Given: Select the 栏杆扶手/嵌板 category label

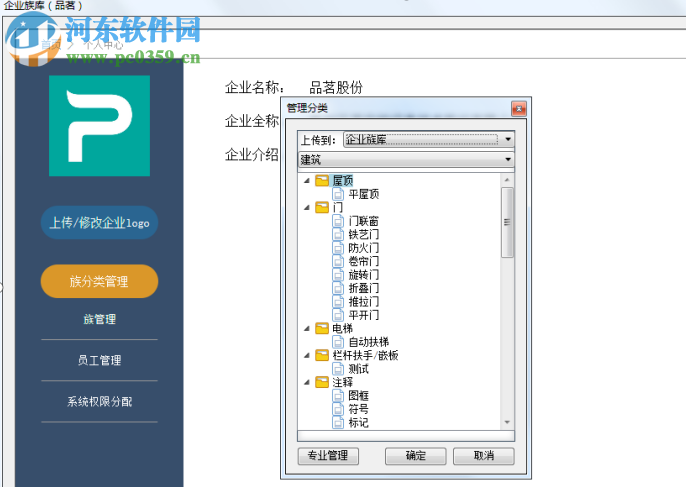Looking at the screenshot, I should pyautogui.click(x=365, y=355).
